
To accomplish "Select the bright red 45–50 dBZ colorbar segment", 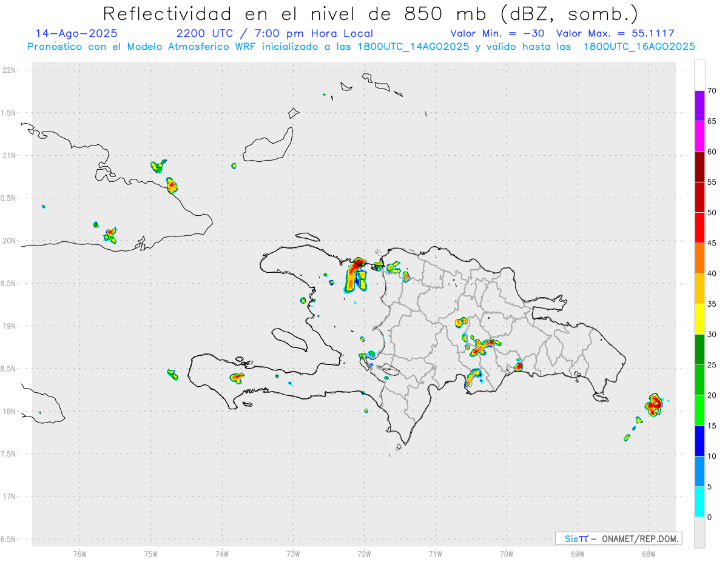I will (x=699, y=228).
